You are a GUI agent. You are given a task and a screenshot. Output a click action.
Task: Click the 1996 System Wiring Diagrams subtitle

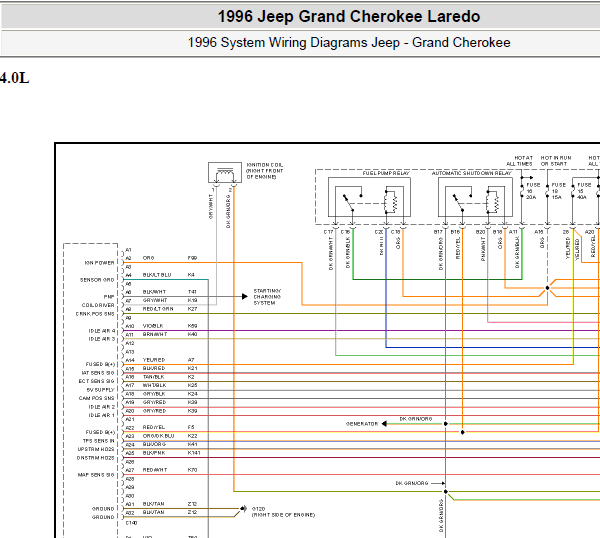tap(349, 42)
